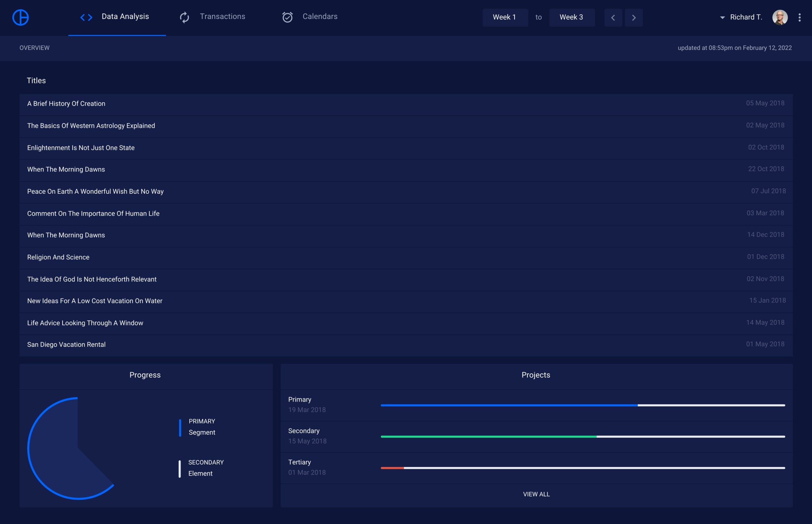Switch to the Transactions tab
The height and width of the screenshot is (524, 812).
pos(212,17)
